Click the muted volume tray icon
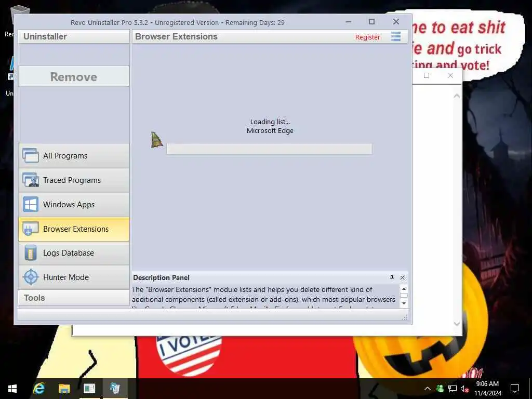Screen dimensions: 532x399 pos(464,389)
